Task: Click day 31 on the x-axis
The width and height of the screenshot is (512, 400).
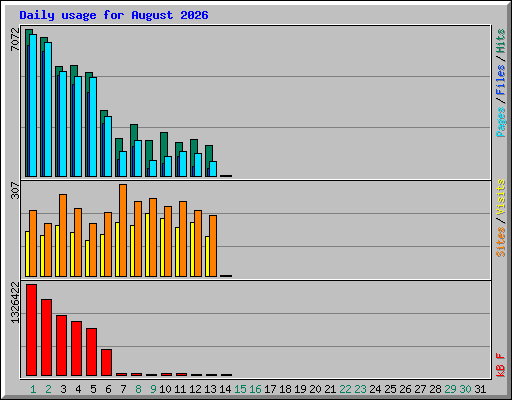Action: pyautogui.click(x=480, y=389)
